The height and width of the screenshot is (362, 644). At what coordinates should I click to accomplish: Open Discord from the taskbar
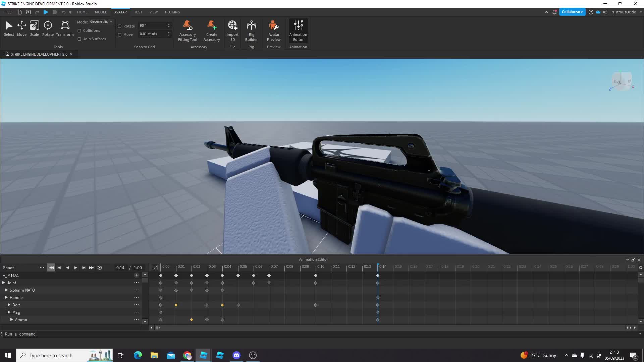click(236, 355)
